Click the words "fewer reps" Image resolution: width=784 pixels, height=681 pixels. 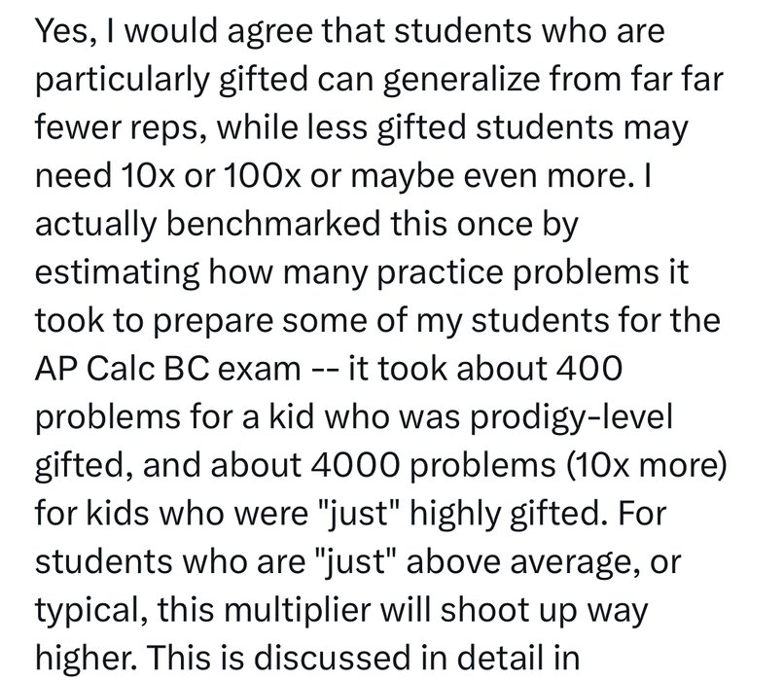(117, 129)
